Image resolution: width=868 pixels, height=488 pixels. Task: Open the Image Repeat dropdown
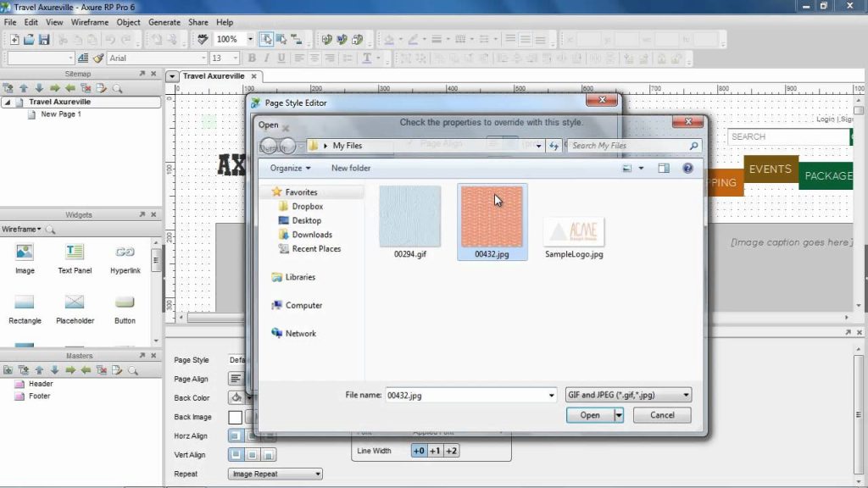[x=275, y=474]
